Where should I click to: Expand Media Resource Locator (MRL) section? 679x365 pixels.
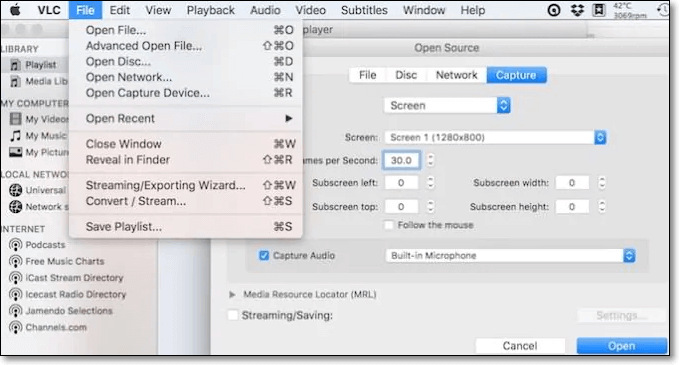coord(232,294)
